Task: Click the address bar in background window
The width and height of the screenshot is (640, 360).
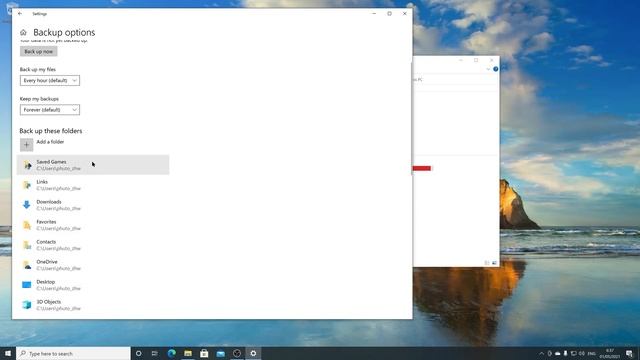Action: click(455, 80)
